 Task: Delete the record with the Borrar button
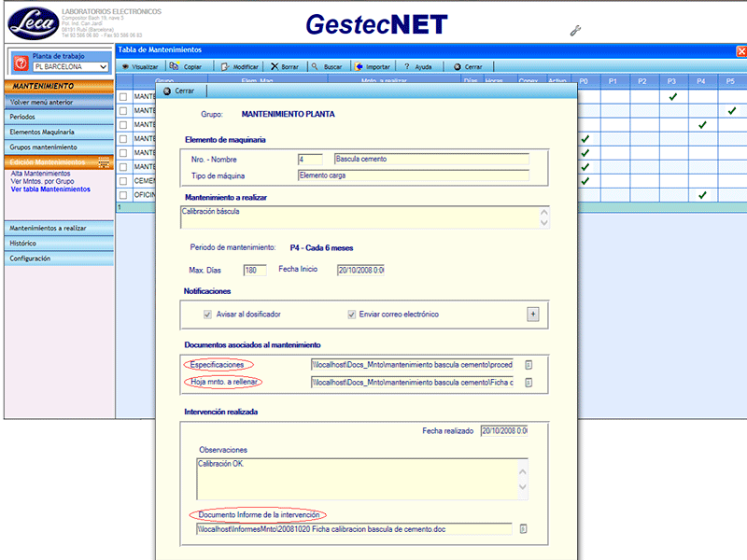tap(285, 66)
